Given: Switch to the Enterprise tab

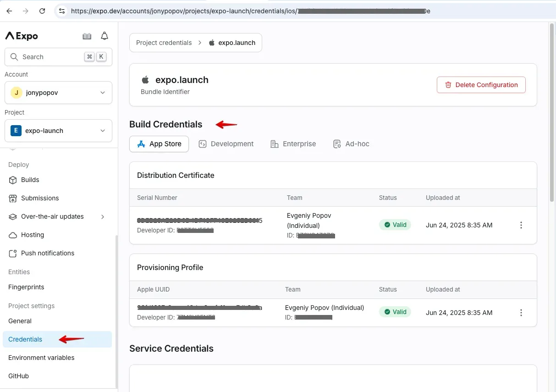Looking at the screenshot, I should click(293, 144).
